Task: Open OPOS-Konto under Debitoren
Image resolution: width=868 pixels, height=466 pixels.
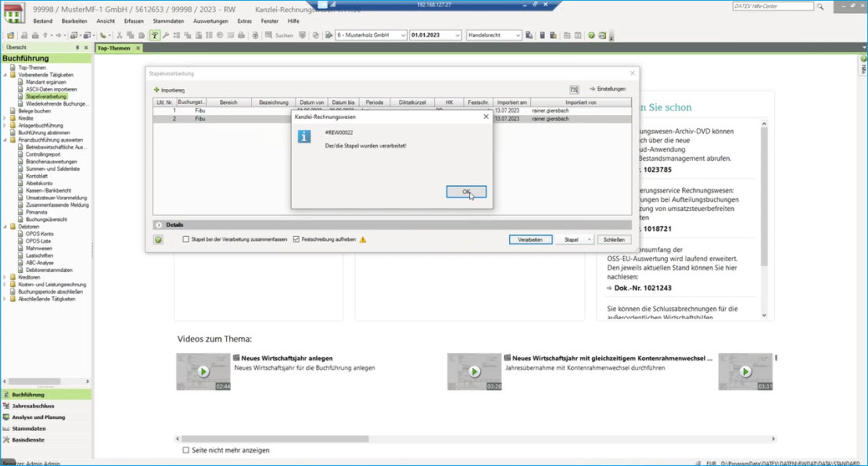Action: click(40, 234)
